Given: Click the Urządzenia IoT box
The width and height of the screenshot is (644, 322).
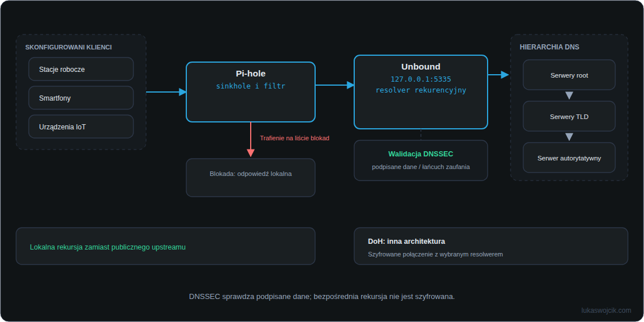Looking at the screenshot, I should [x=81, y=126].
